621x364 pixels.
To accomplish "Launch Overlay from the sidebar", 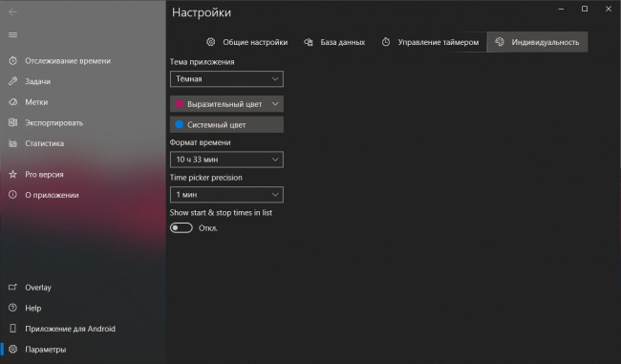I will tap(83, 288).
